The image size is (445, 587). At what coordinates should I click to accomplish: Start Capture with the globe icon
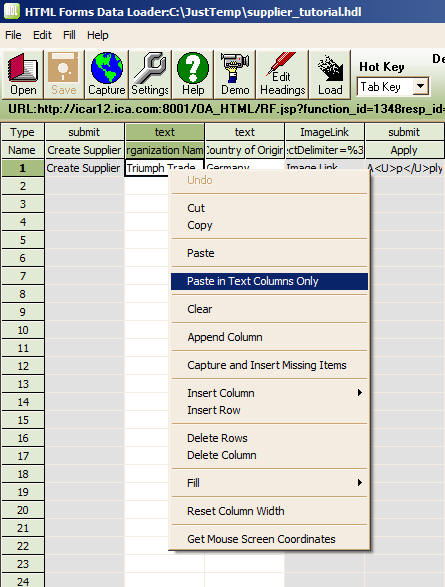[x=107, y=74]
